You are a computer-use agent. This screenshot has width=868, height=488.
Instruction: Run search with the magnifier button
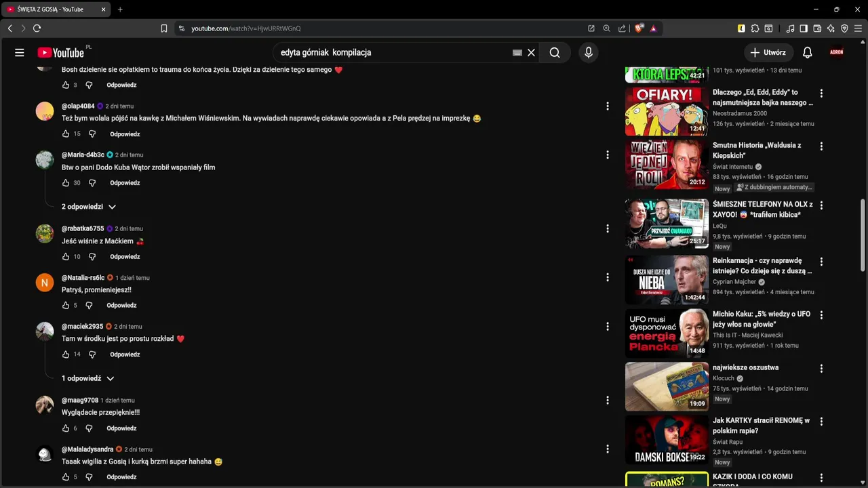pos(555,52)
